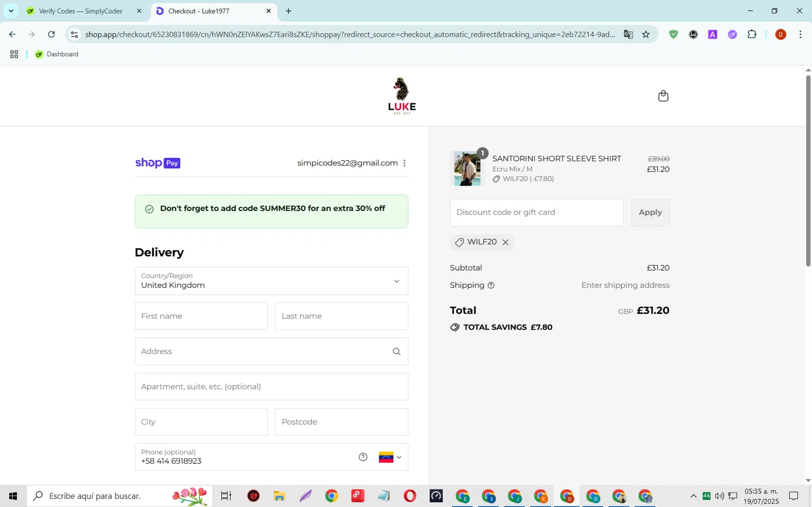Click the Windows taskbar search box
This screenshot has width=812, height=507.
(x=120, y=496)
